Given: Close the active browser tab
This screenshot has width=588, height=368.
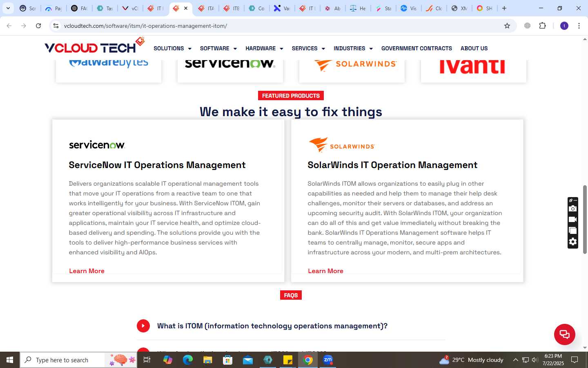Looking at the screenshot, I should (x=186, y=8).
